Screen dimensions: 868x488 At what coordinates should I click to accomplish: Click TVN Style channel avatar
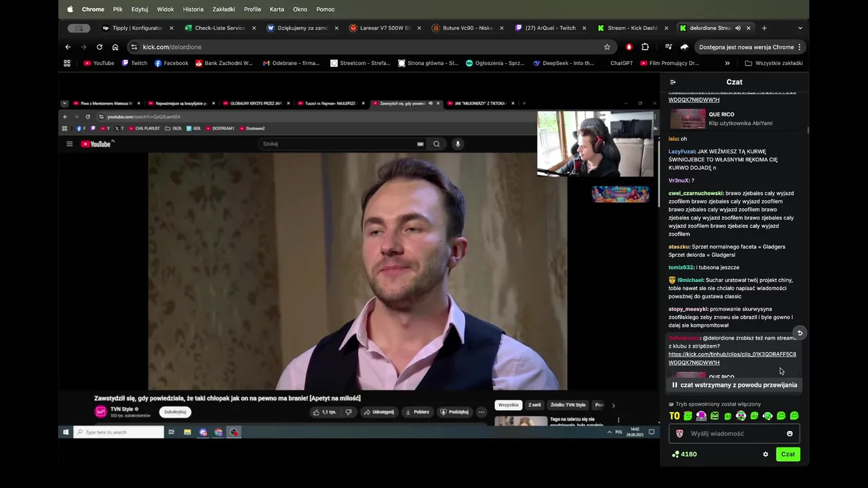click(100, 411)
